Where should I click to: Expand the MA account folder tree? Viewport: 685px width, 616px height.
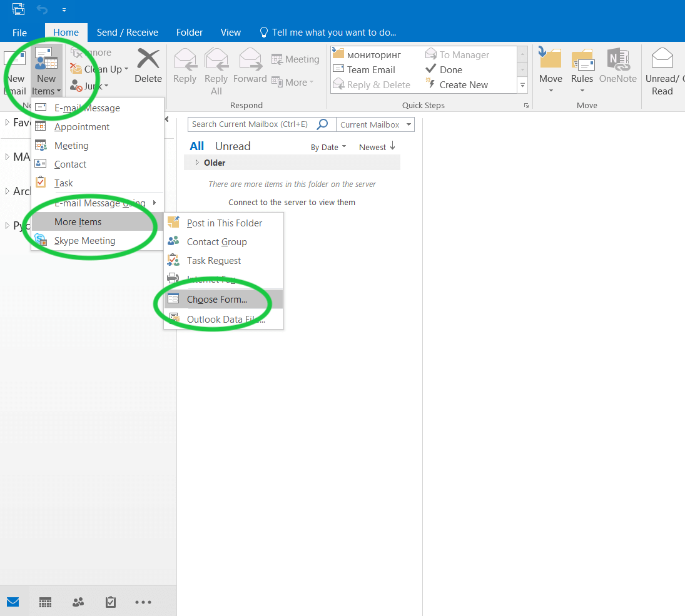(x=7, y=156)
